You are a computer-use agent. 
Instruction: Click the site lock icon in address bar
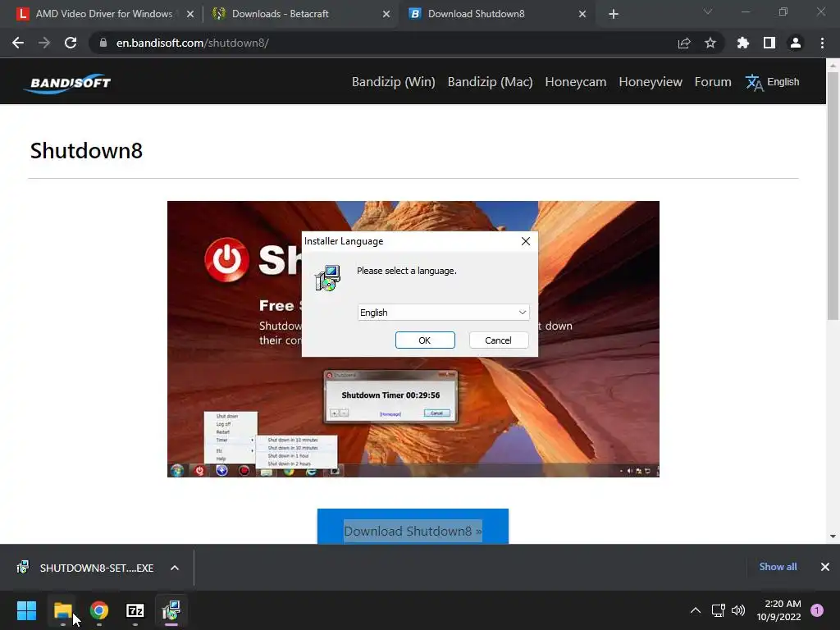[x=103, y=43]
